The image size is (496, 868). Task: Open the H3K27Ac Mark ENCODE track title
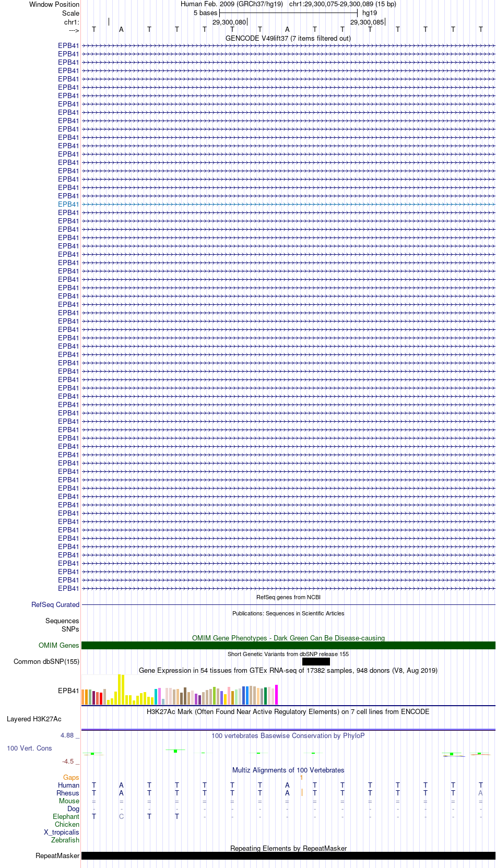(288, 711)
